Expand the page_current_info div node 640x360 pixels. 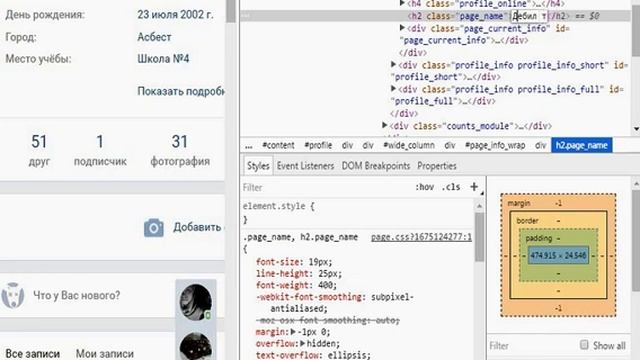click(402, 28)
